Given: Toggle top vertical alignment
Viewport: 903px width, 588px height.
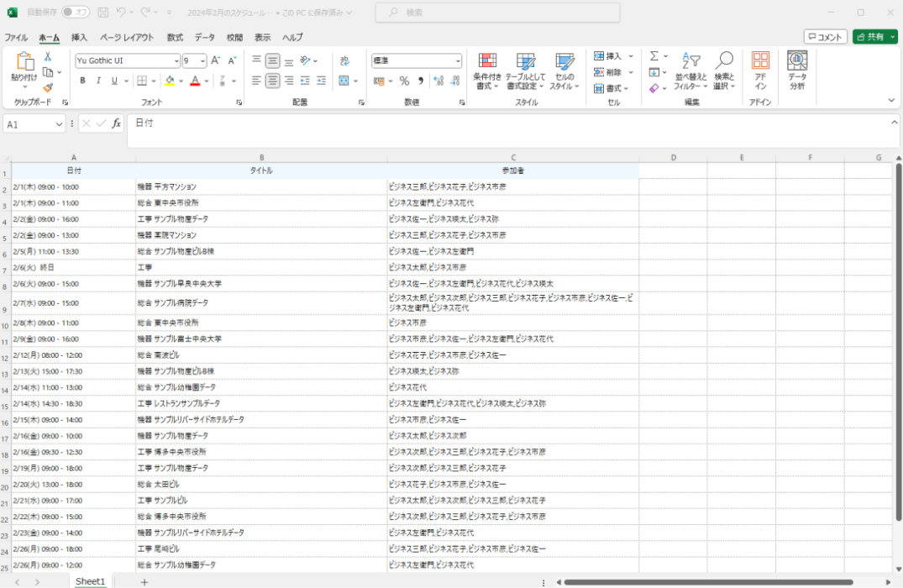Looking at the screenshot, I should [256, 60].
